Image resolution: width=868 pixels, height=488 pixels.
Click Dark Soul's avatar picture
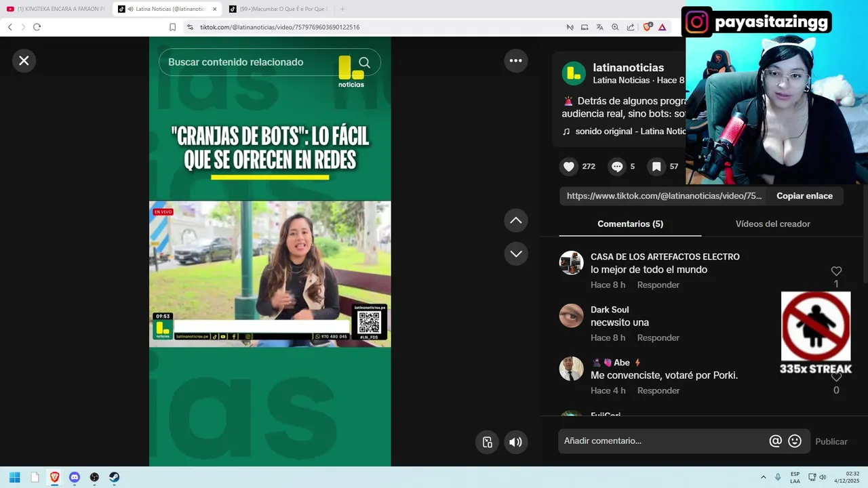pos(571,316)
